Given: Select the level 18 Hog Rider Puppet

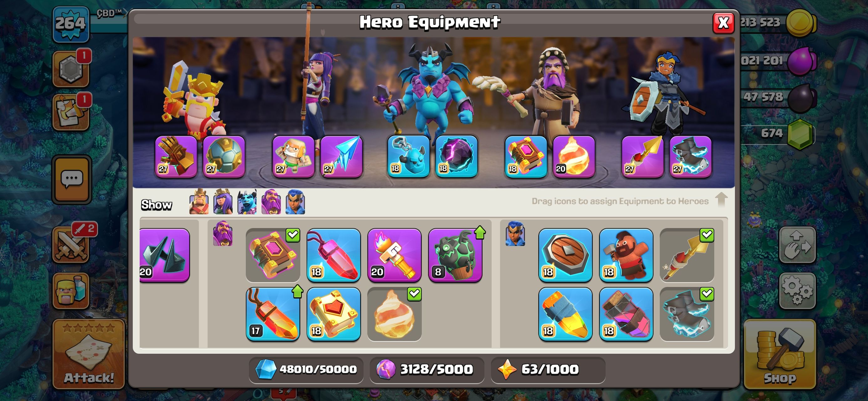Looking at the screenshot, I should tap(626, 255).
